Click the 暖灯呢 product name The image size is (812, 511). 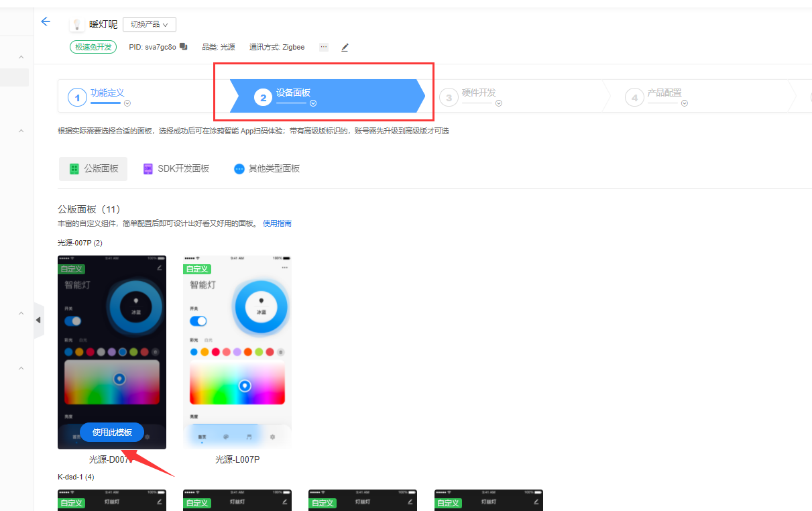click(x=103, y=24)
